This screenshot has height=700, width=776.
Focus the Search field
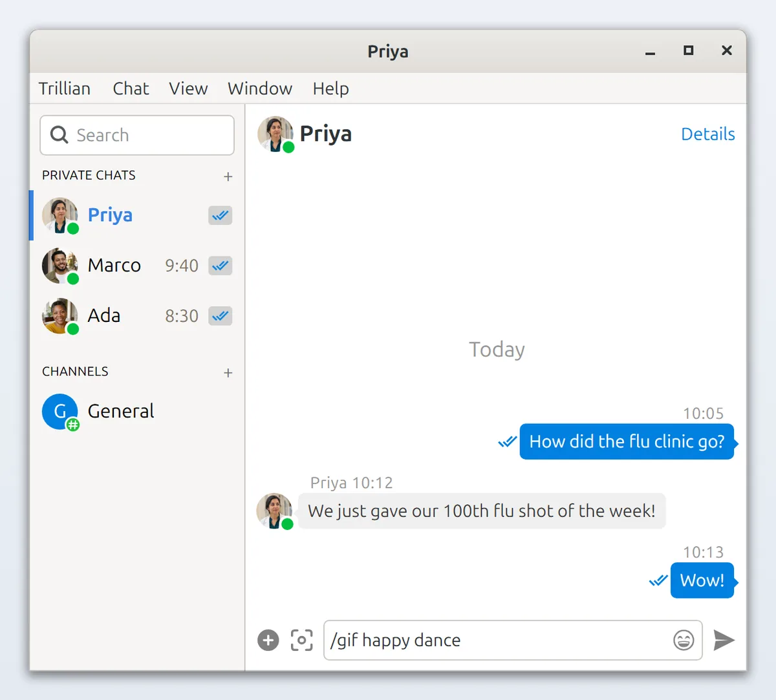pos(137,135)
